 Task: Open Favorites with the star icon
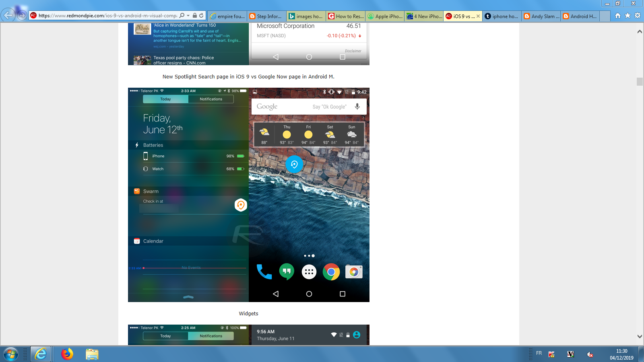628,16
